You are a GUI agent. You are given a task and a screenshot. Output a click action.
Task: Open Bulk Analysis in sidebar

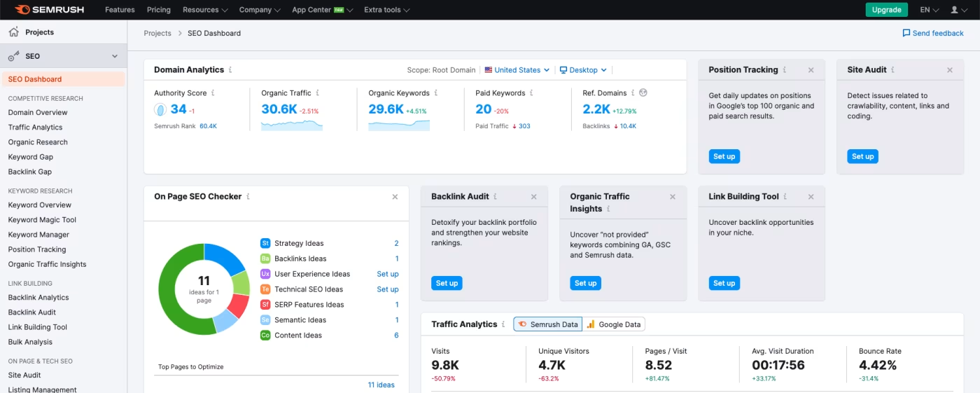(x=30, y=342)
